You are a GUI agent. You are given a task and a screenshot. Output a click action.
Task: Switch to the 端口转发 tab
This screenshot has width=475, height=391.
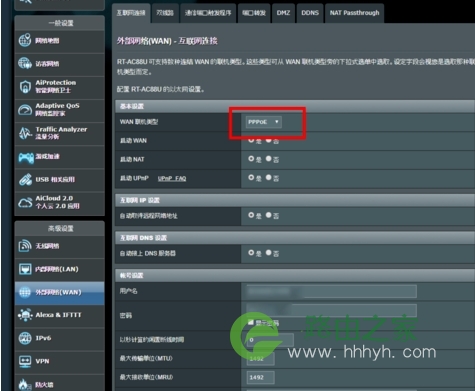[254, 13]
